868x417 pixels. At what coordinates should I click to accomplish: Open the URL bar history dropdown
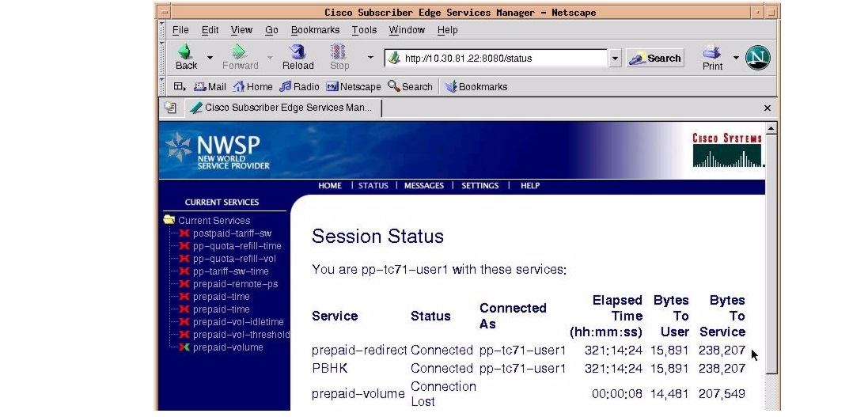(615, 58)
